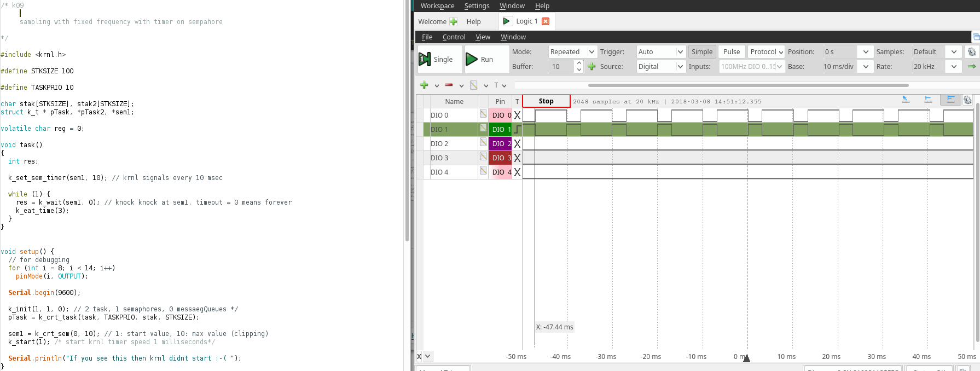
Task: Click the green plus add-channel icon
Action: click(424, 85)
